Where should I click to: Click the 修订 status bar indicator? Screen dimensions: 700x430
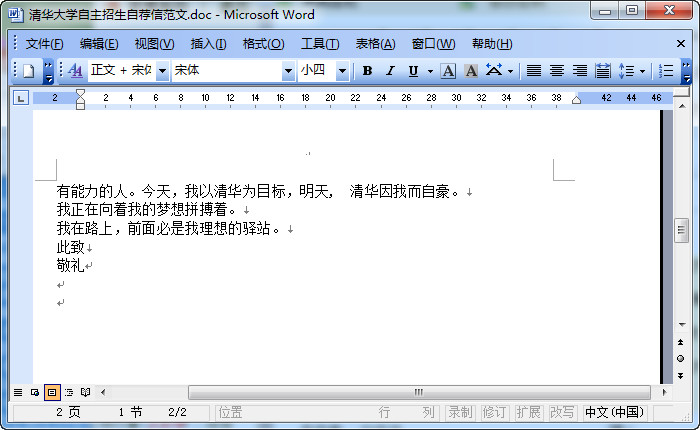494,412
